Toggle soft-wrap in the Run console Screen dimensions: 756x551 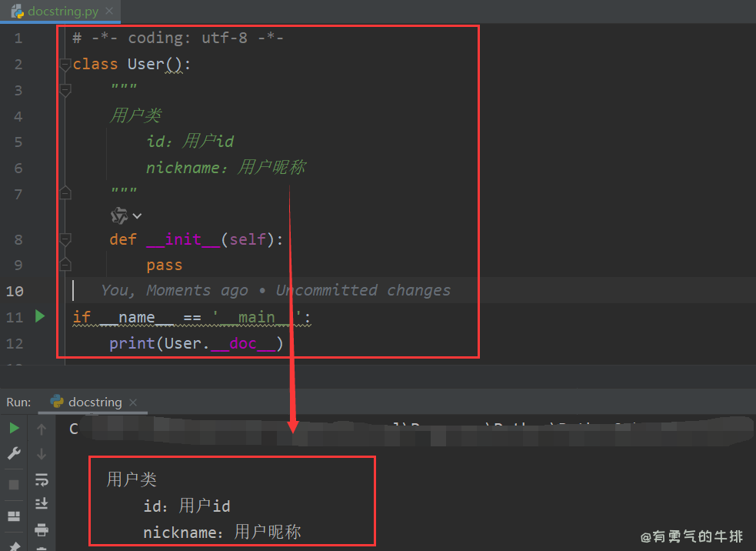(x=42, y=479)
